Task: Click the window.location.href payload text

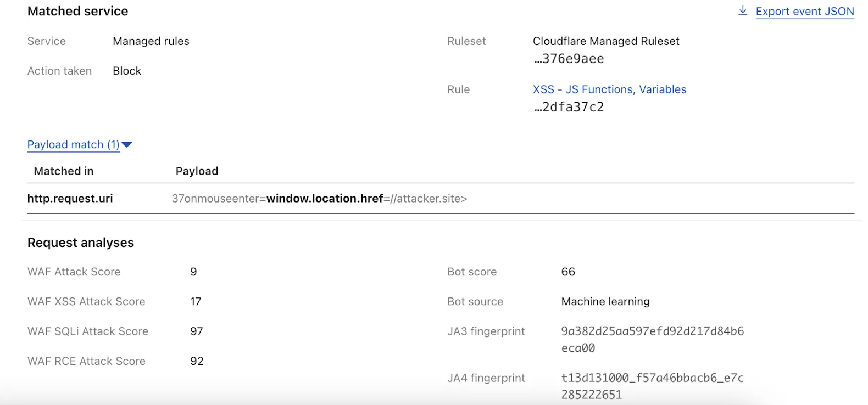Action: tap(325, 199)
